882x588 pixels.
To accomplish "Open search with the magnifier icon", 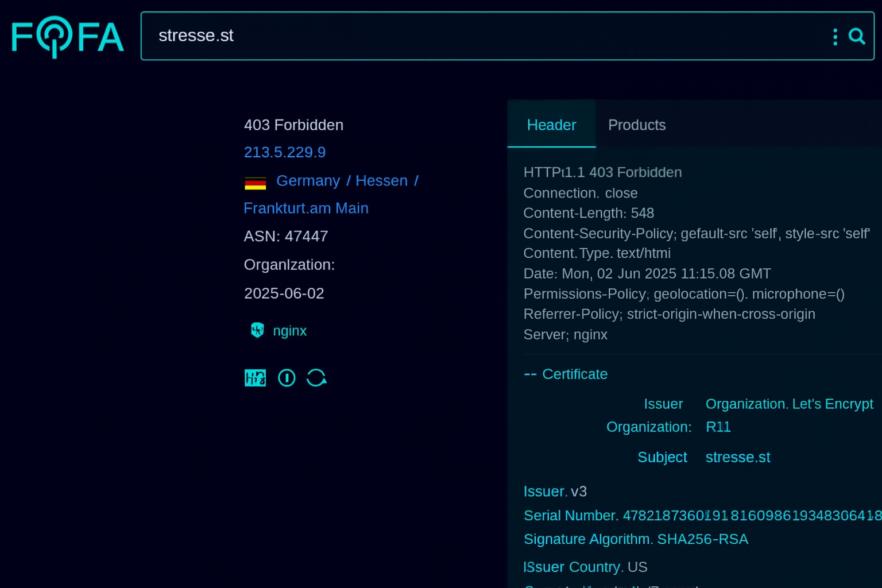I will point(856,36).
